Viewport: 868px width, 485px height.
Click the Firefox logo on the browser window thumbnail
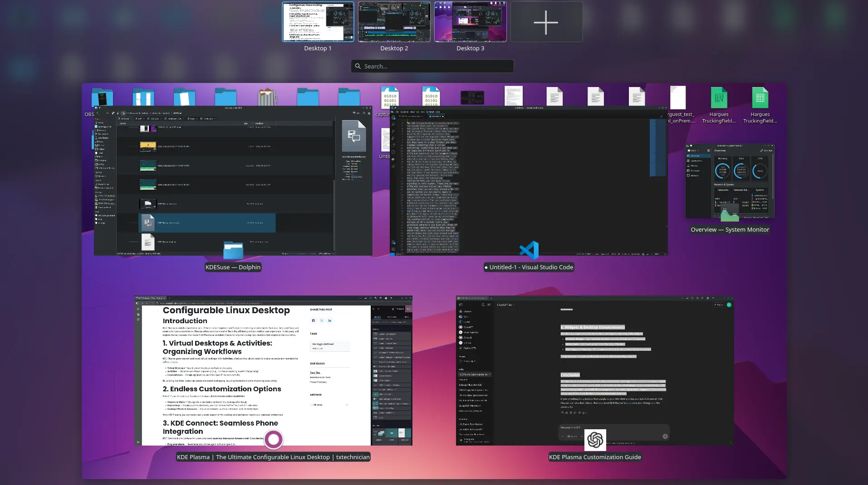[x=273, y=439]
